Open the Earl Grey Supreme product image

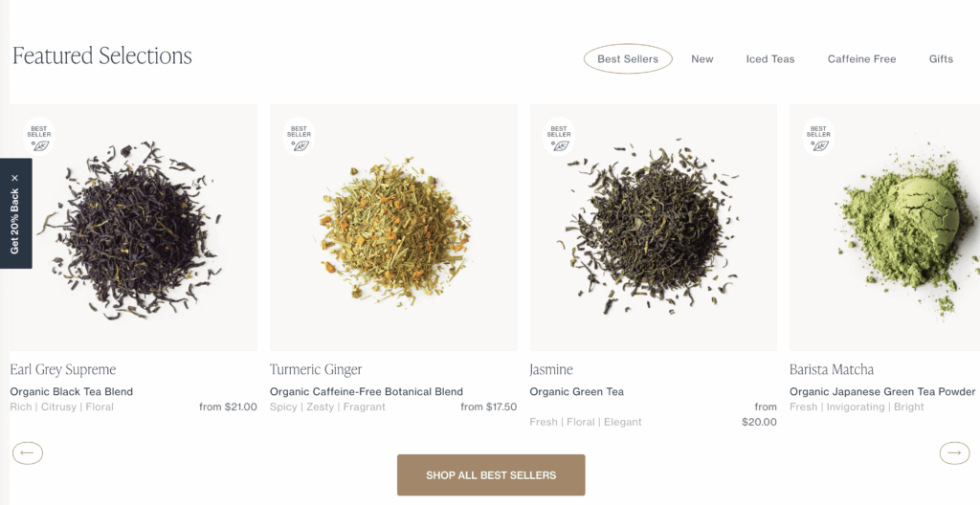click(134, 228)
